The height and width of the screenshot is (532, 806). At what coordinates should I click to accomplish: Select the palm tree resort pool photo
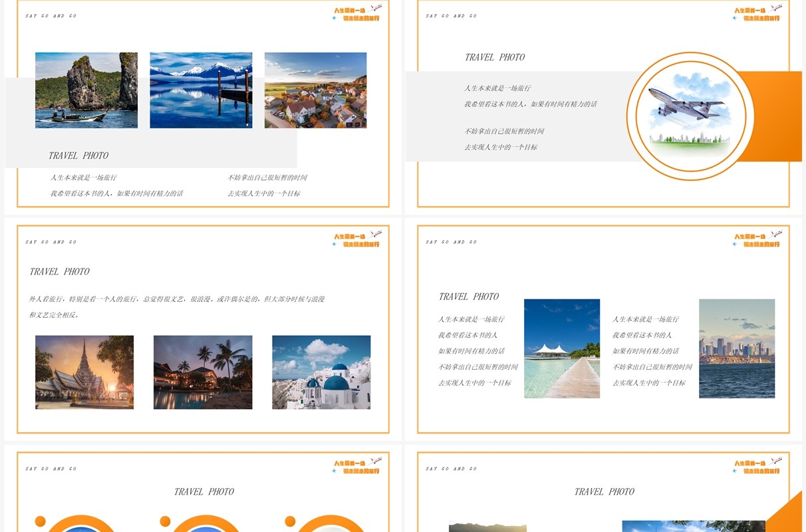coord(203,372)
